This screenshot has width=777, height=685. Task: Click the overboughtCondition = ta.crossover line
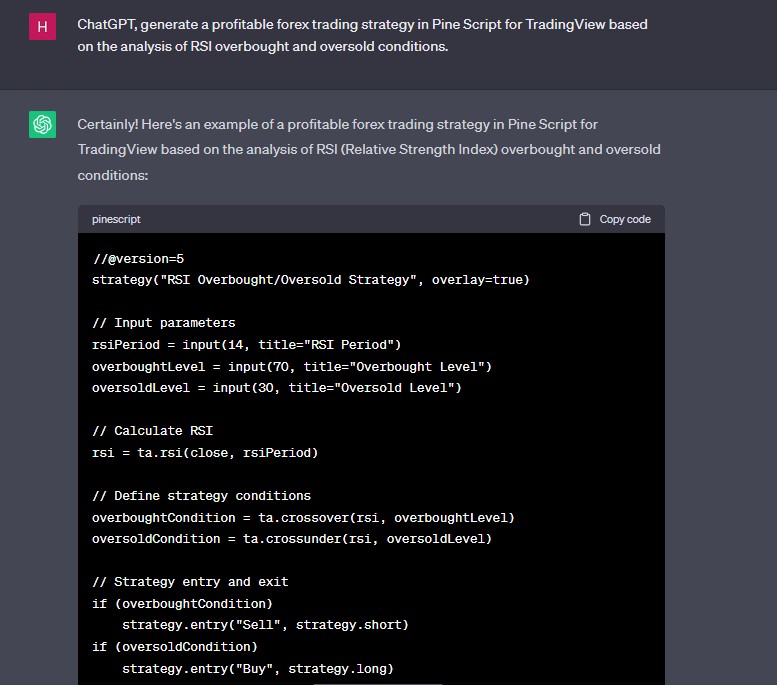(303, 518)
